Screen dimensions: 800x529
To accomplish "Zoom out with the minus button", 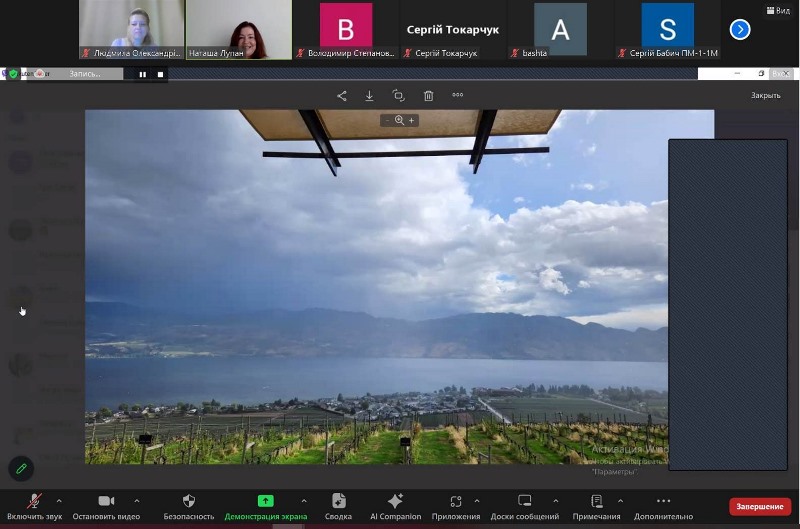I will coord(387,120).
